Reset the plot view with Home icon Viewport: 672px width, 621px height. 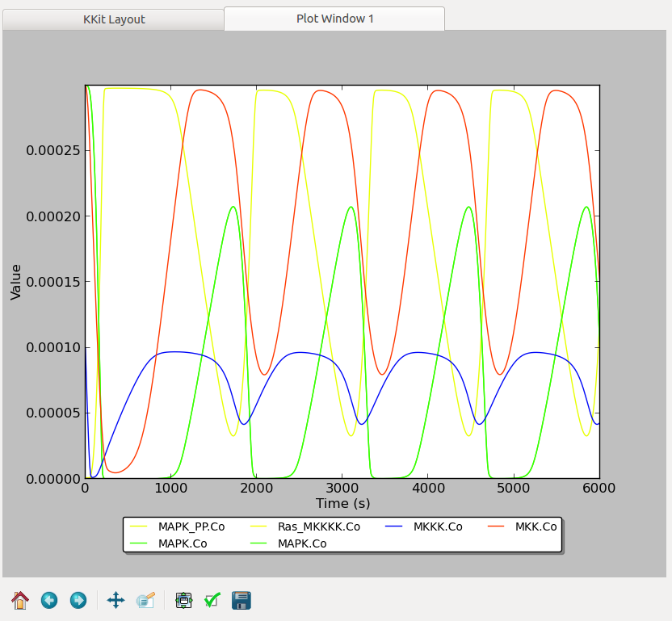tap(20, 600)
